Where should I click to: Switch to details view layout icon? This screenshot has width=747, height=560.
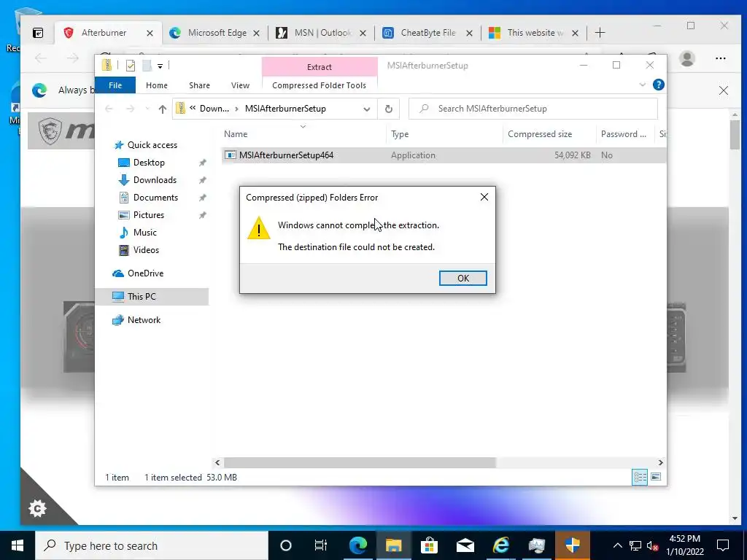pyautogui.click(x=640, y=477)
